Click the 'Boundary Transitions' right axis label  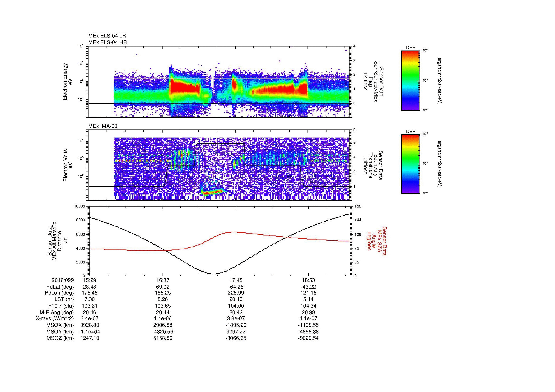click(373, 165)
